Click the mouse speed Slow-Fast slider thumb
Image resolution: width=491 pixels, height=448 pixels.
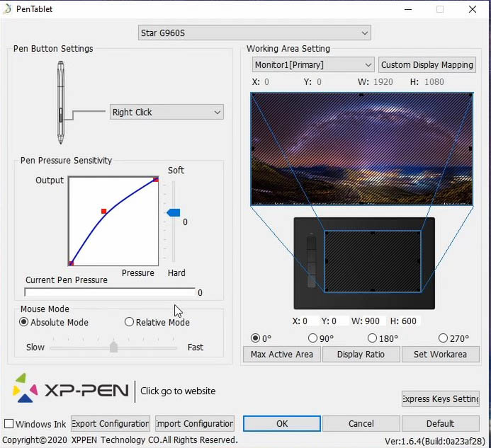click(113, 347)
